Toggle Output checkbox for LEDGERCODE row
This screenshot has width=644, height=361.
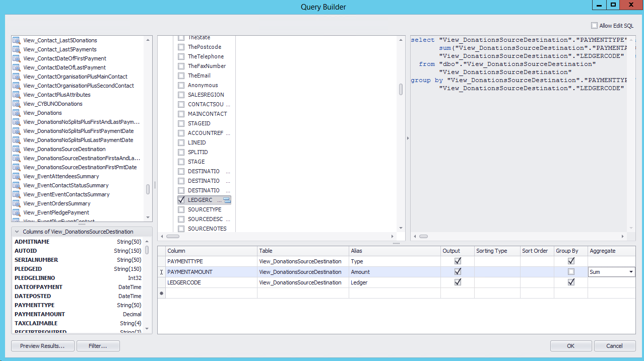point(458,282)
